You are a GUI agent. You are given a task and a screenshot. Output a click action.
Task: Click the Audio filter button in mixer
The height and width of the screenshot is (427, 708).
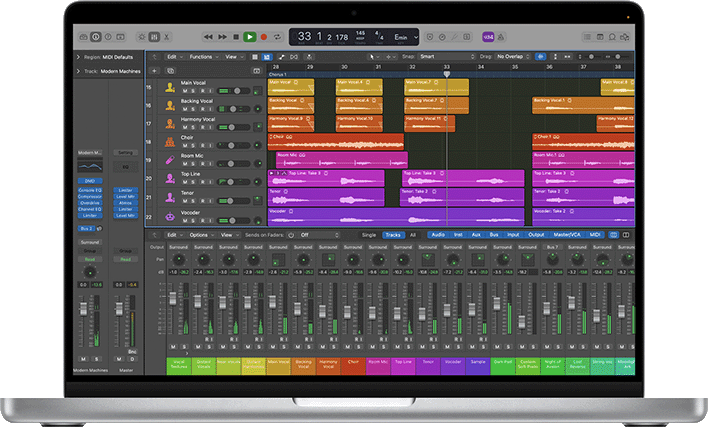tap(438, 235)
